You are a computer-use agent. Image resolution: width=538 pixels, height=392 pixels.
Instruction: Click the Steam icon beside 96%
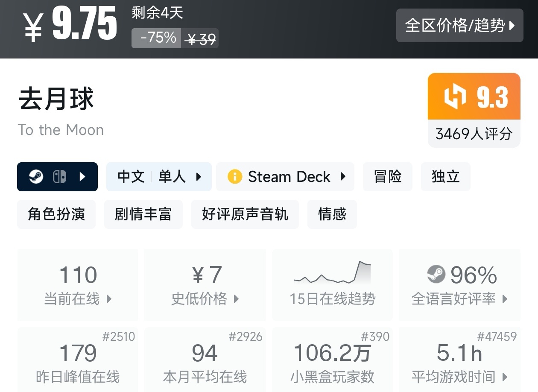tap(436, 274)
